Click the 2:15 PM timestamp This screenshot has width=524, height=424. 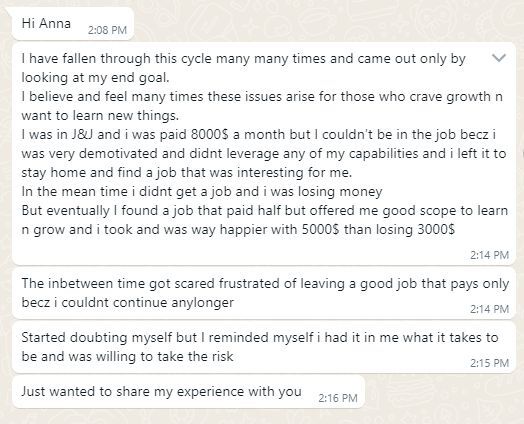tap(489, 363)
